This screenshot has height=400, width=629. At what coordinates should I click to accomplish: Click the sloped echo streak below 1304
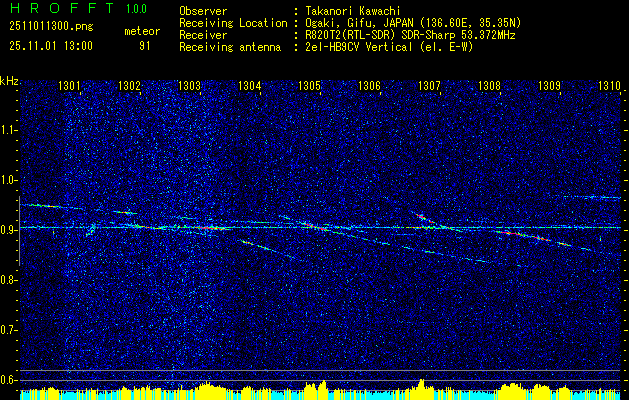click(x=267, y=249)
